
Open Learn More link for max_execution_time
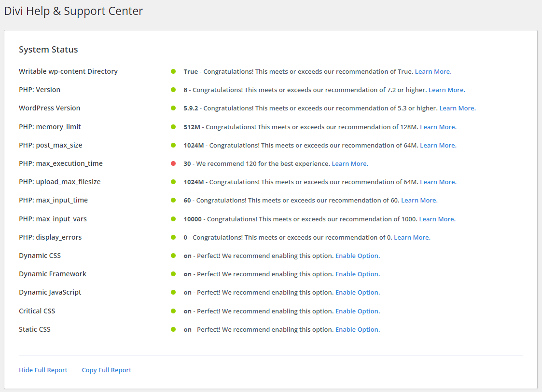[x=350, y=164]
